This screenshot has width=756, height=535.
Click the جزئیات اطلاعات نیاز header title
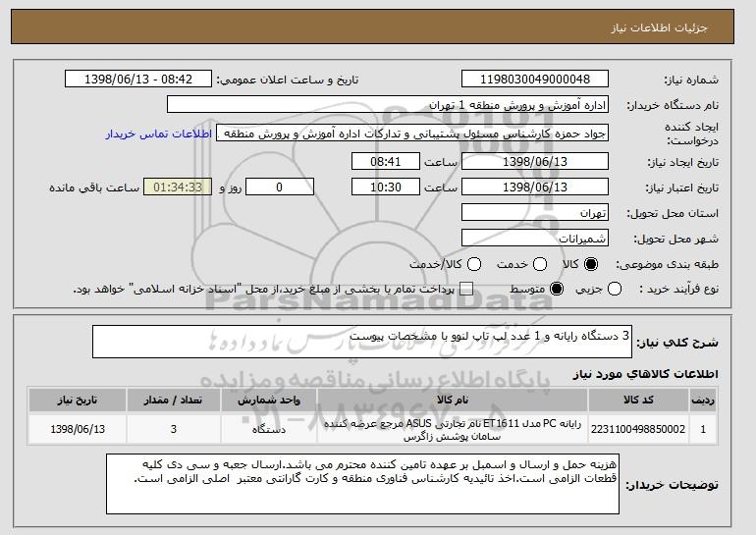(659, 27)
